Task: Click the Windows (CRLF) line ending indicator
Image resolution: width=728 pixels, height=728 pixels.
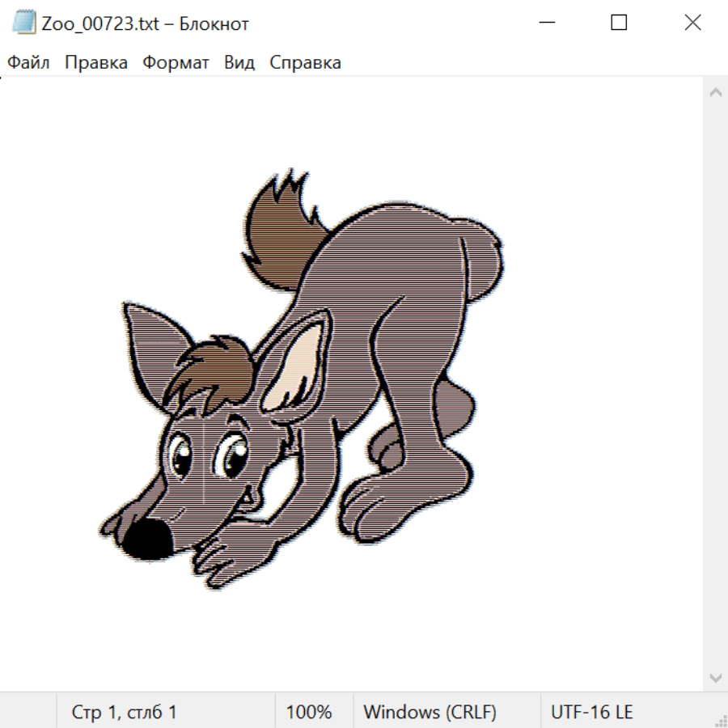Action: coord(430,712)
